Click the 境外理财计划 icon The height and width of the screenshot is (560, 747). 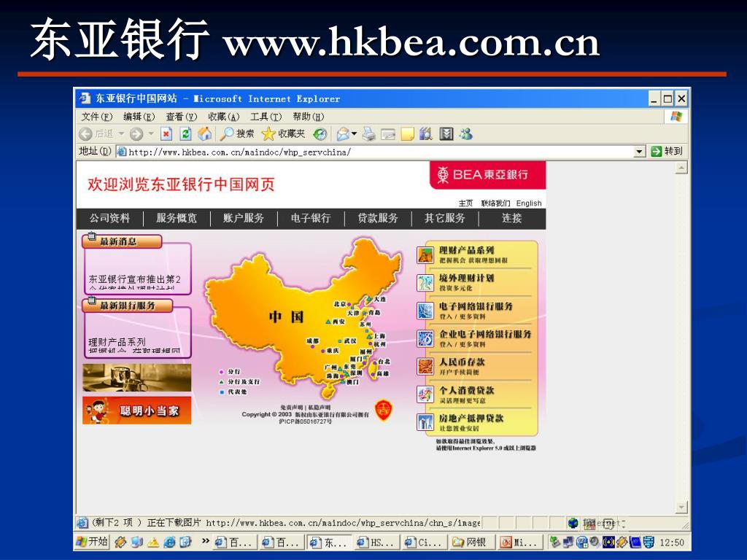tap(425, 283)
